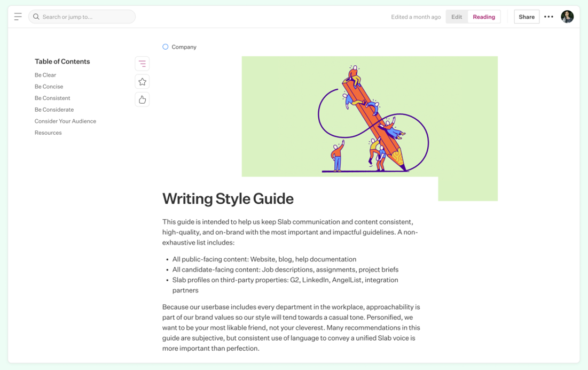Select the Reading tab
The height and width of the screenshot is (370, 588).
pos(483,17)
